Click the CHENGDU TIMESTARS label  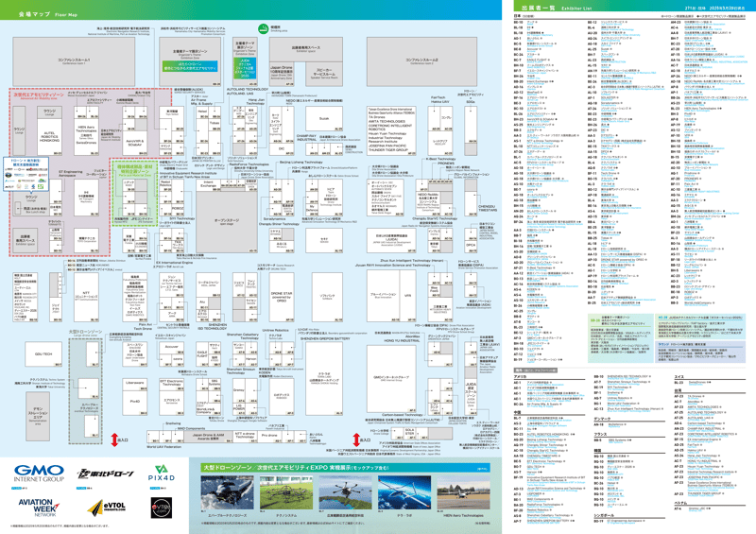click(x=488, y=208)
